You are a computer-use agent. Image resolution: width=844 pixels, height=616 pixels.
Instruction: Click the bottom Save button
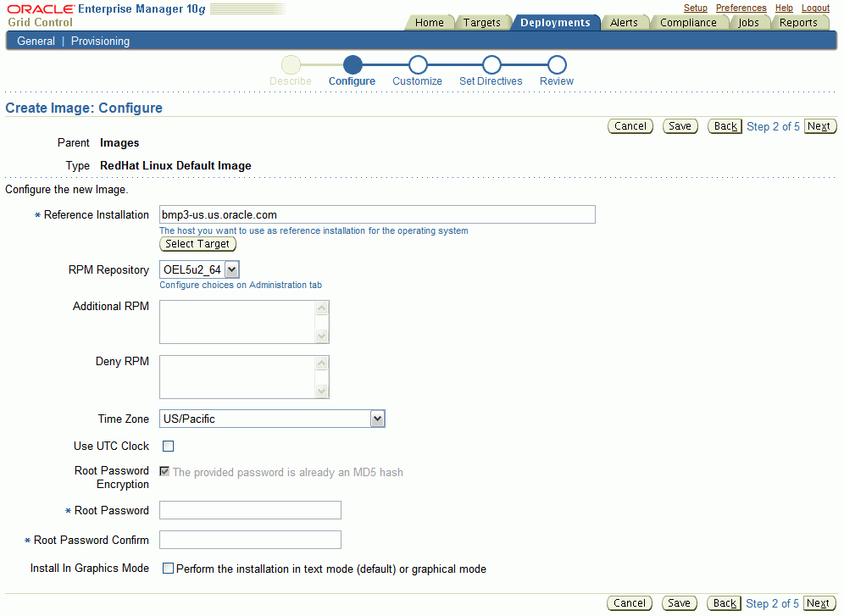pos(679,603)
